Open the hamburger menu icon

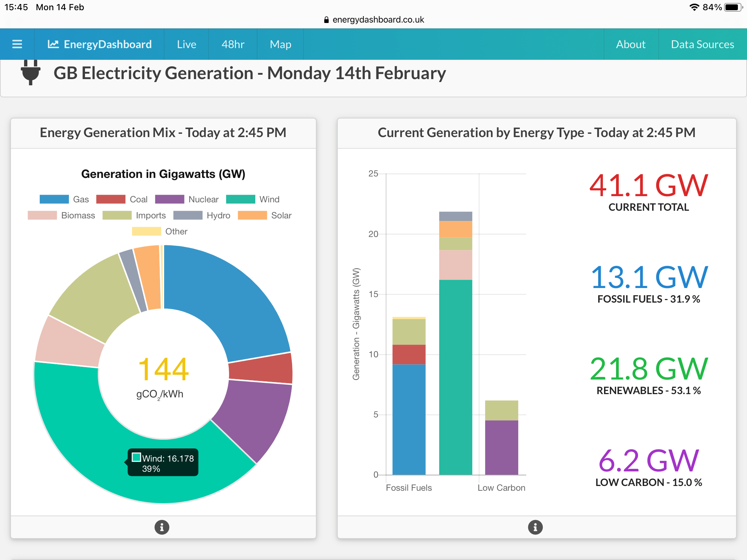[x=17, y=44]
